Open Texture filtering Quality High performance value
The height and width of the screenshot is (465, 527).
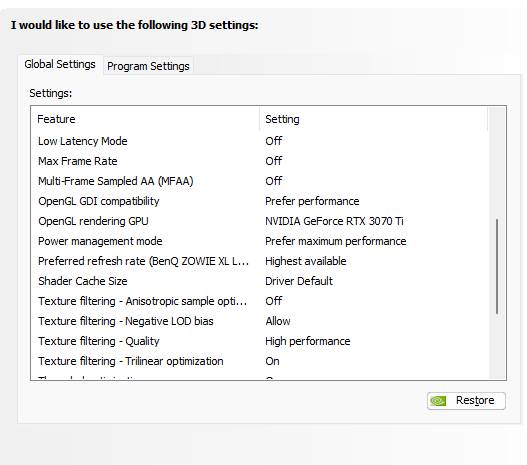308,341
